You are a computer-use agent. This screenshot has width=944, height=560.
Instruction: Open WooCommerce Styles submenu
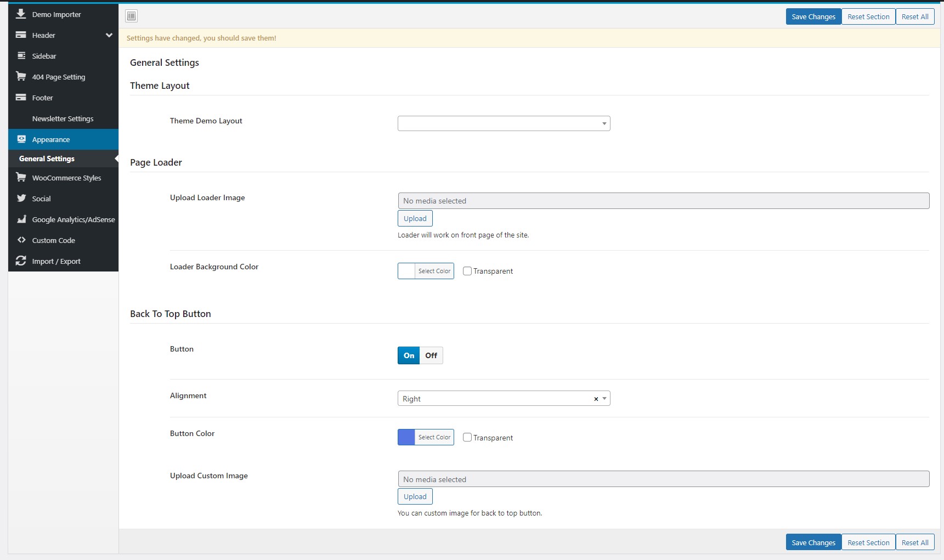point(64,178)
